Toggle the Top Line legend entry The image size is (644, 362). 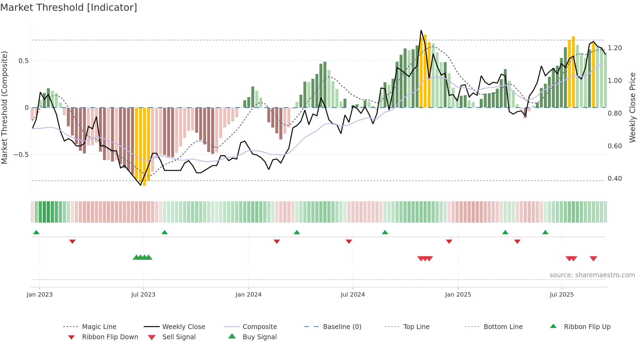pos(407,327)
